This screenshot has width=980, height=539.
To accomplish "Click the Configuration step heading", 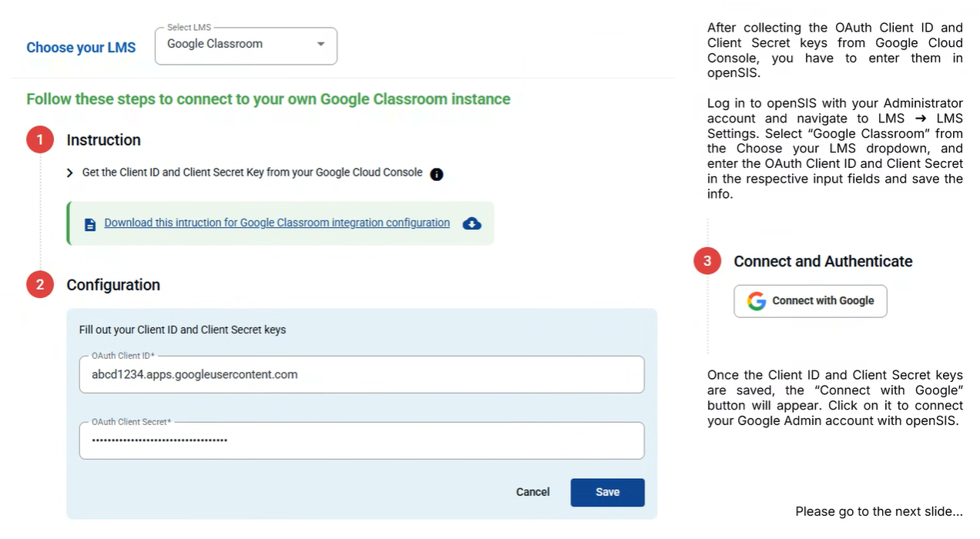I will pos(113,285).
